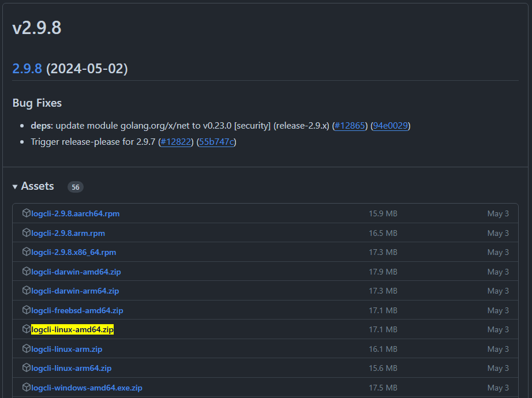Download logcli-2.9.8.aarch64.rpm

[76, 214]
